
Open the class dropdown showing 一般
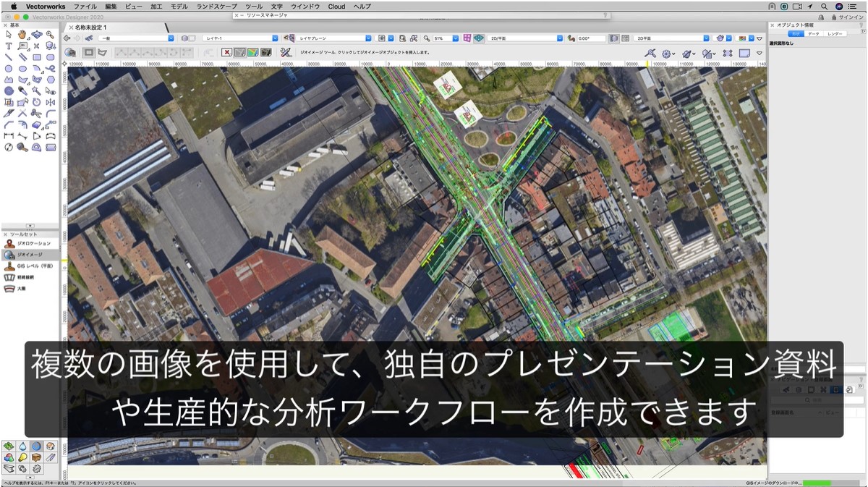click(x=137, y=38)
